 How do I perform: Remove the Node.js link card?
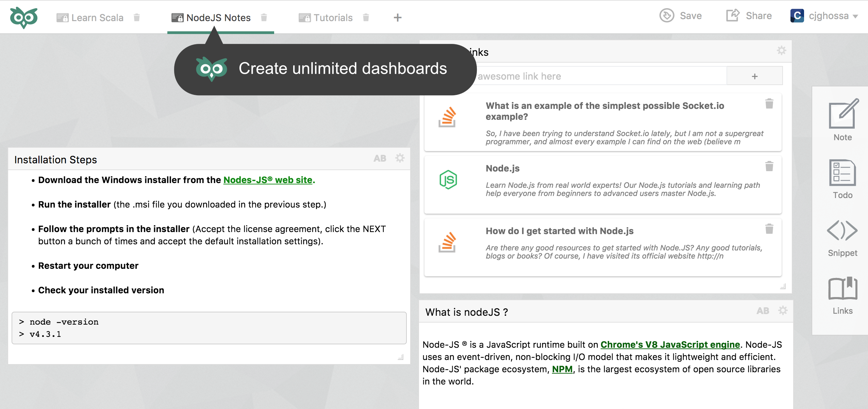(769, 166)
